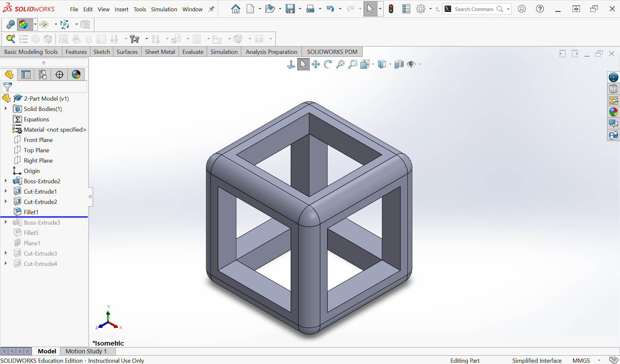Open the PropertyManager tab icon

pos(26,75)
